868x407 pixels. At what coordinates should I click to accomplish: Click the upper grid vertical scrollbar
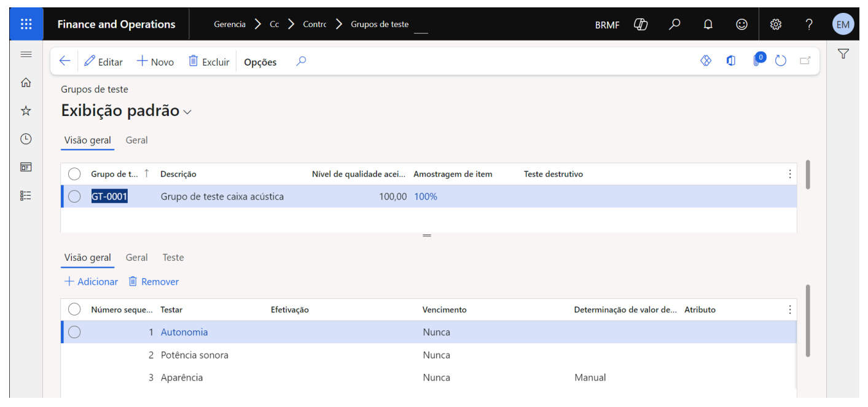point(807,174)
